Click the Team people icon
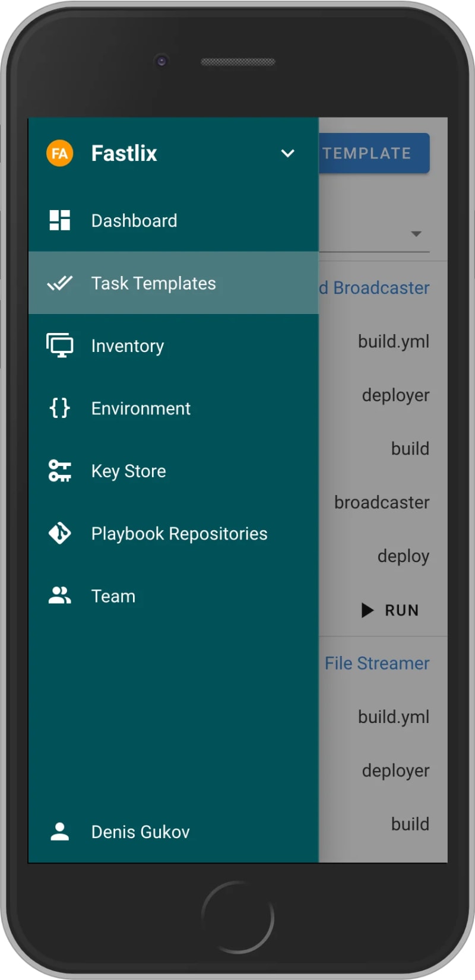Image resolution: width=475 pixels, height=980 pixels. click(59, 595)
